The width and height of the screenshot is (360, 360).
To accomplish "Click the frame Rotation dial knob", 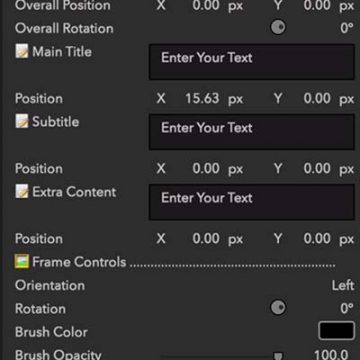I will click(x=278, y=308).
